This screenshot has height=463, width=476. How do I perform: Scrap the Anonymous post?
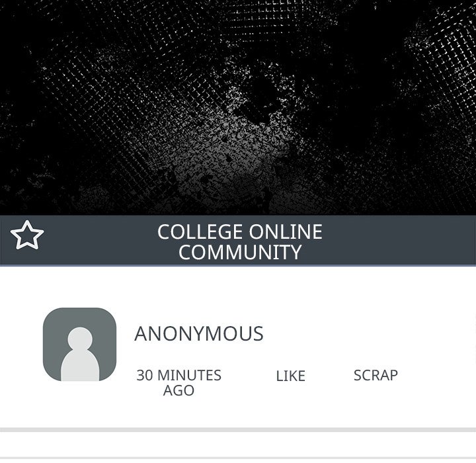[376, 375]
